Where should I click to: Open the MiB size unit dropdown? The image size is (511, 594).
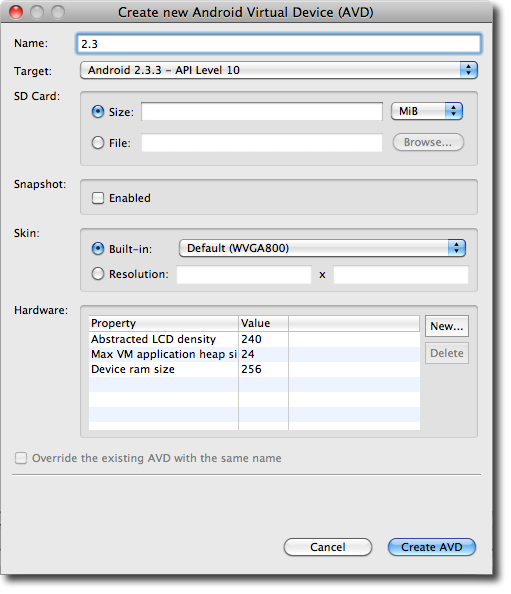[427, 111]
